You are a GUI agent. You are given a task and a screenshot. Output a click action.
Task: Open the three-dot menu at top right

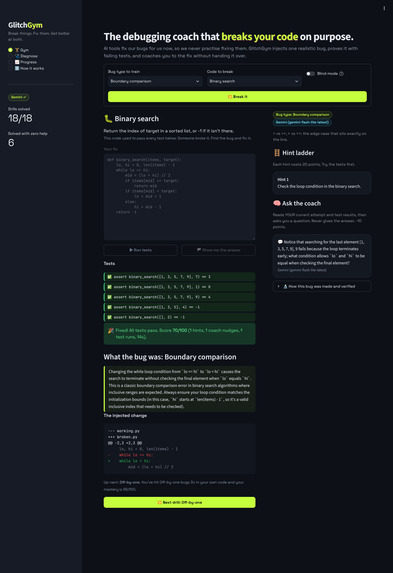[x=384, y=8]
